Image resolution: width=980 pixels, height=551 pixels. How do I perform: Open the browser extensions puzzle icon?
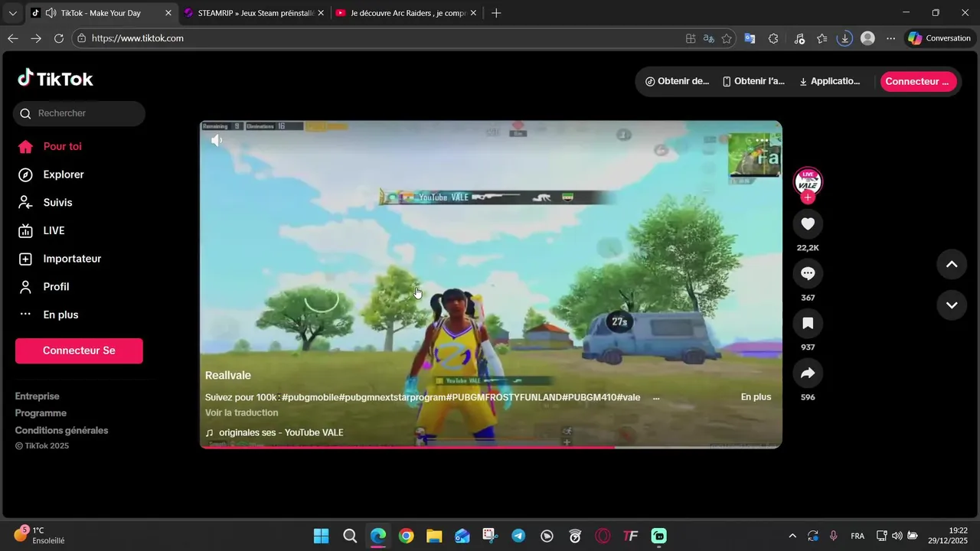(x=773, y=38)
